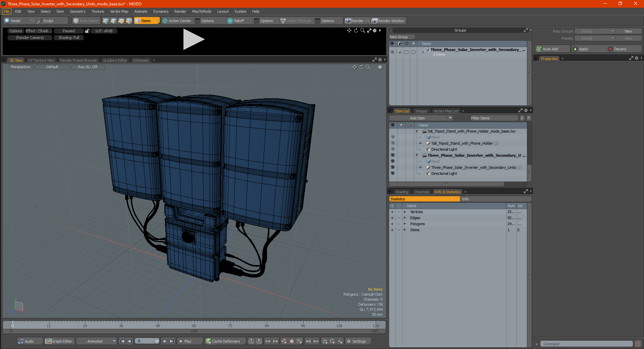Click the viewport zoom magnifier icon
The image size is (644, 349).
click(x=368, y=67)
